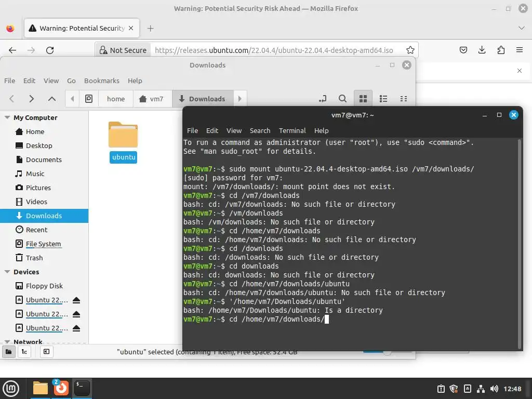The width and height of the screenshot is (532, 399).
Task: Open Linux Mint start menu
Action: click(11, 388)
